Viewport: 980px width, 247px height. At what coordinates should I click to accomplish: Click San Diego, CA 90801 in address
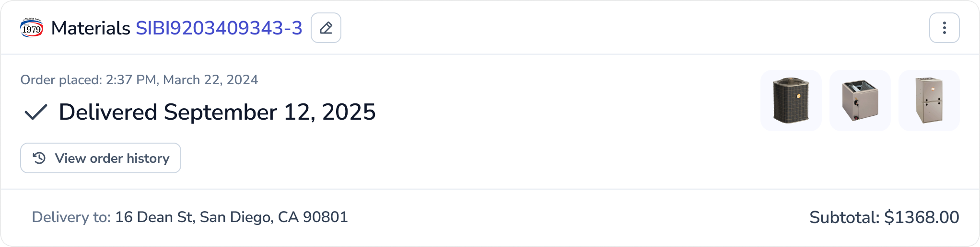274,217
